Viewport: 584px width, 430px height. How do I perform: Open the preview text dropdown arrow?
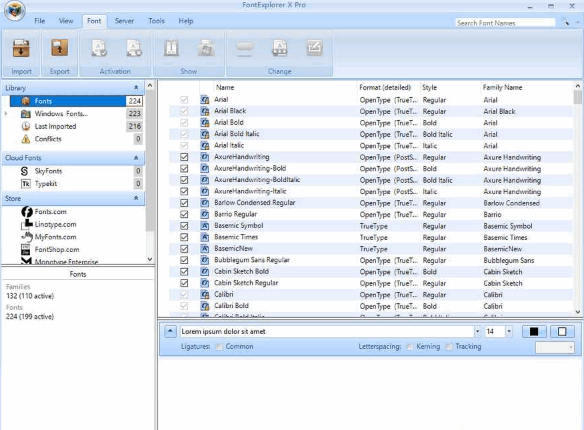477,331
